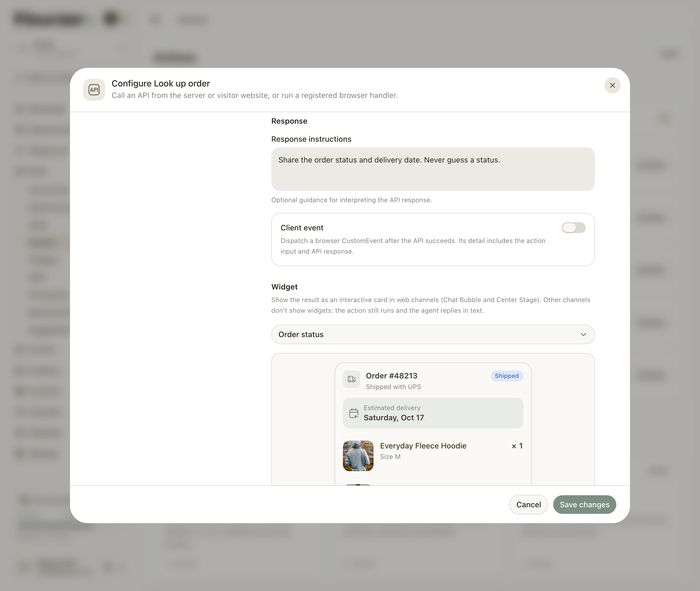The width and height of the screenshot is (700, 591).
Task: Click the delivery truck icon in order card
Action: (351, 379)
